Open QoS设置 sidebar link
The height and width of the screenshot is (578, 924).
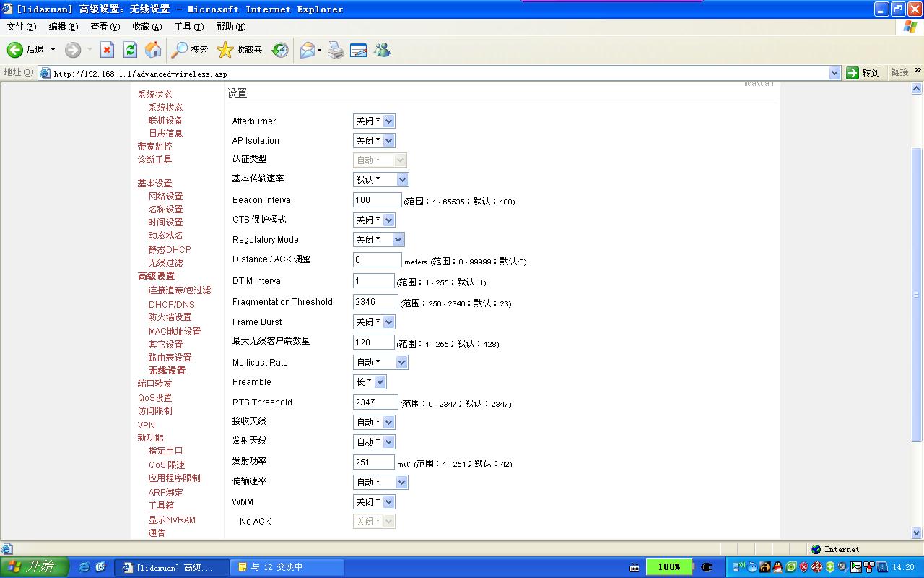(154, 398)
